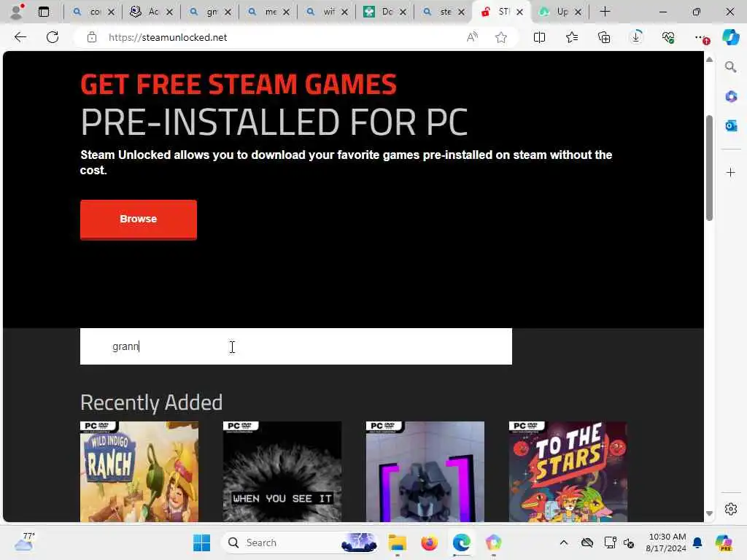Close the 'co' search tab
Viewport: 747px width, 560px height.
(x=111, y=12)
